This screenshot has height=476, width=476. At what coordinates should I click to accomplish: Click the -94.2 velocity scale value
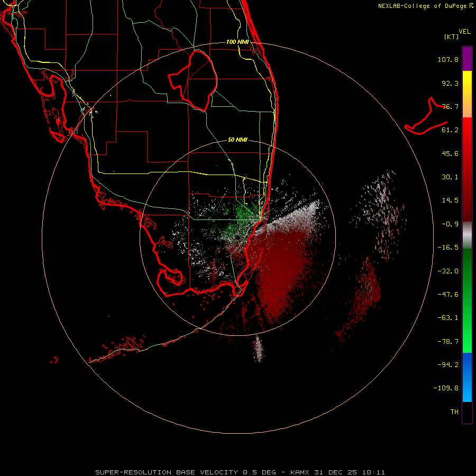448,365
